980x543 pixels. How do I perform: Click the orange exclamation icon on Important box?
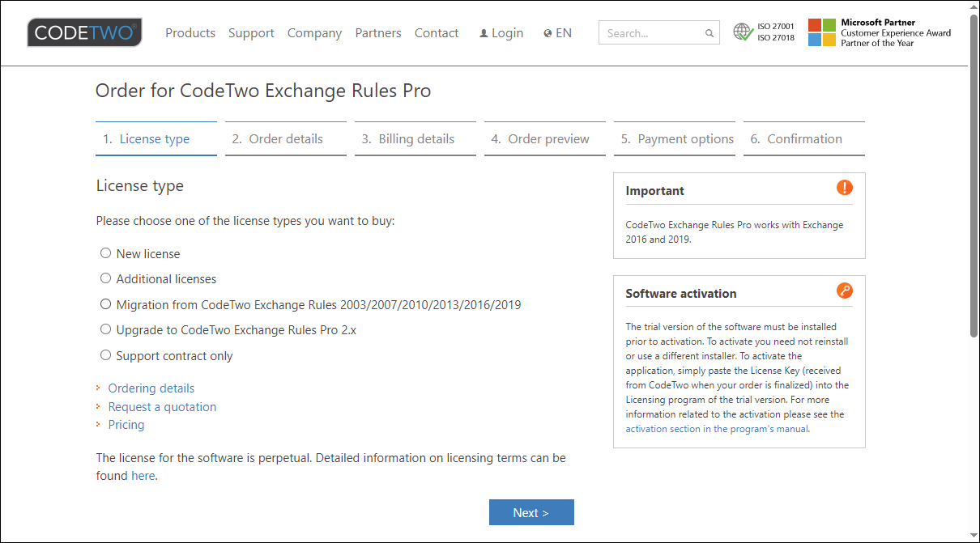[x=845, y=187]
